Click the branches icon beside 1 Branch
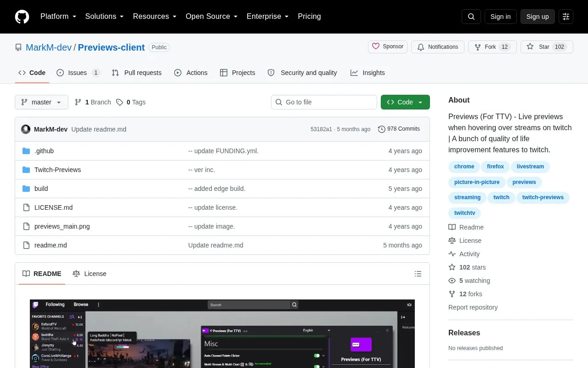The height and width of the screenshot is (368, 588). click(78, 102)
